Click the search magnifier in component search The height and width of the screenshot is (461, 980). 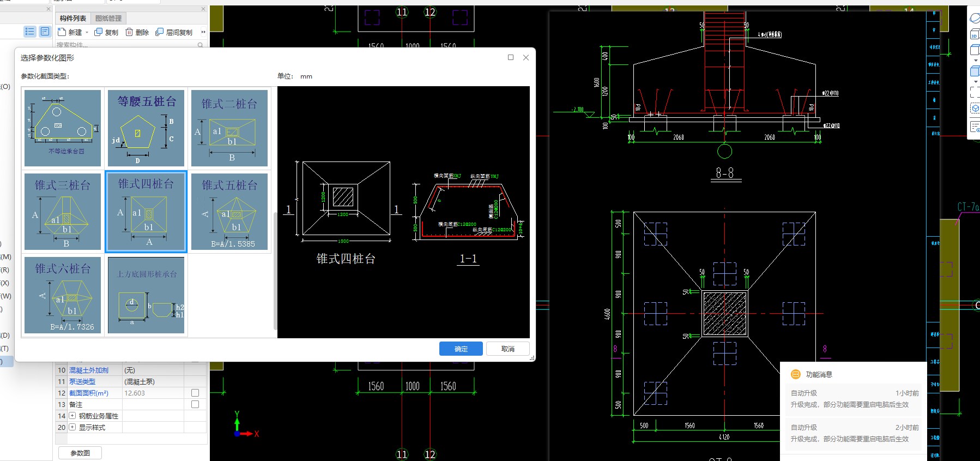point(200,45)
